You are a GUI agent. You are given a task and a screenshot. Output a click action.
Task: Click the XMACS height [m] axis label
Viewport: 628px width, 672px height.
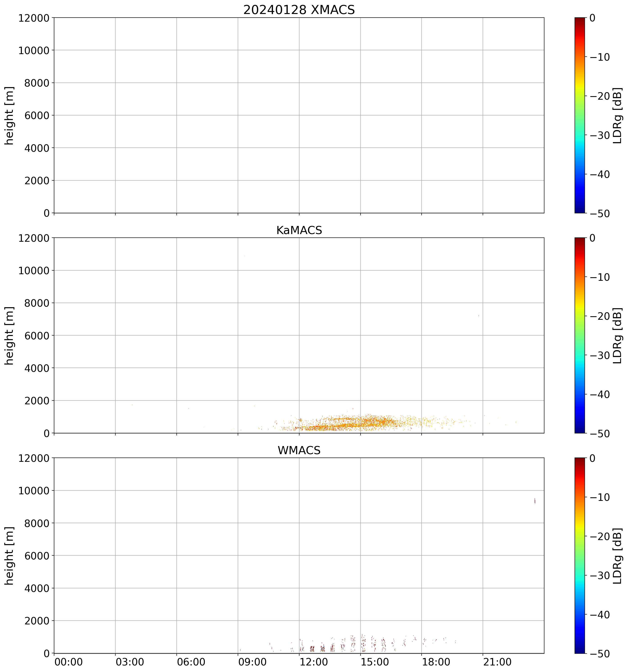[9, 115]
